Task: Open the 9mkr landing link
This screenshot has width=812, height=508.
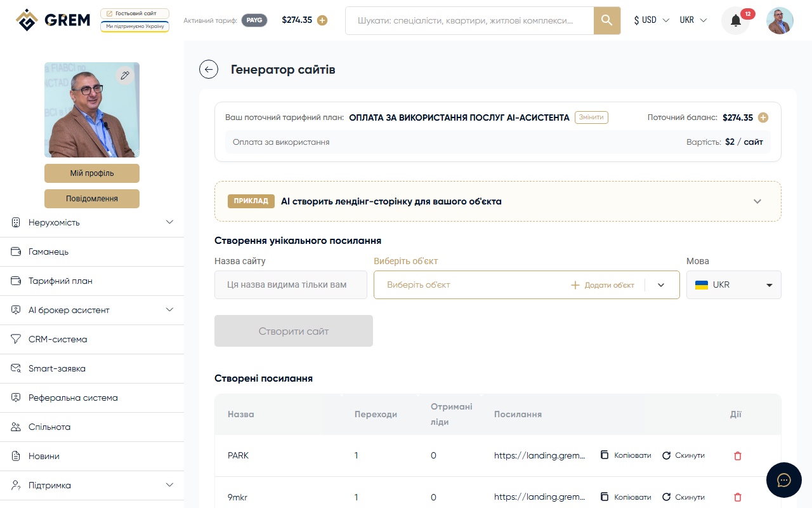Action: 540,497
